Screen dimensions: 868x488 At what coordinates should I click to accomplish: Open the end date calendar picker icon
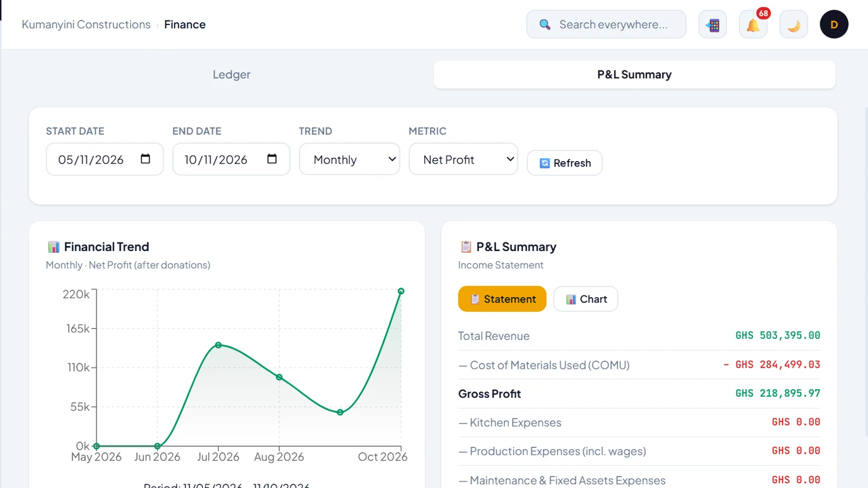[x=272, y=159]
